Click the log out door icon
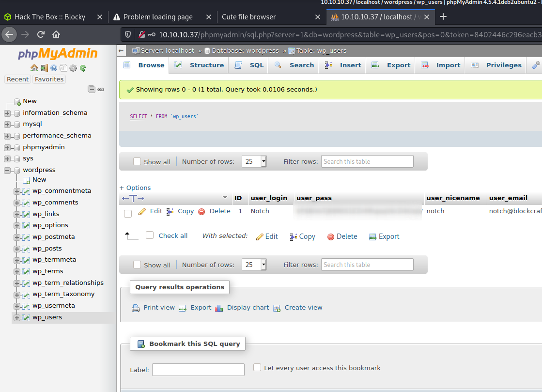Viewport: 542px width, 392px height. (x=44, y=68)
